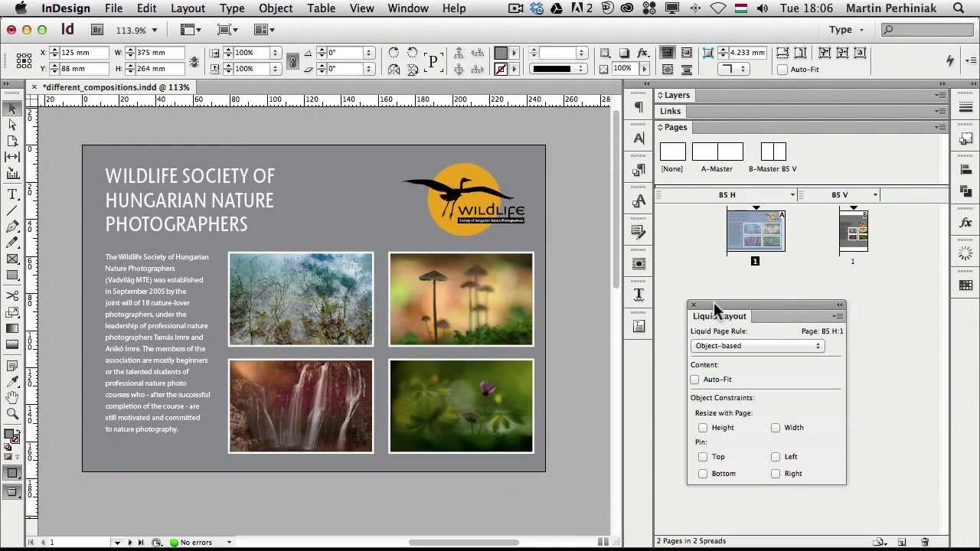This screenshot has width=980, height=551.
Task: Open the Object menu
Action: point(276,8)
